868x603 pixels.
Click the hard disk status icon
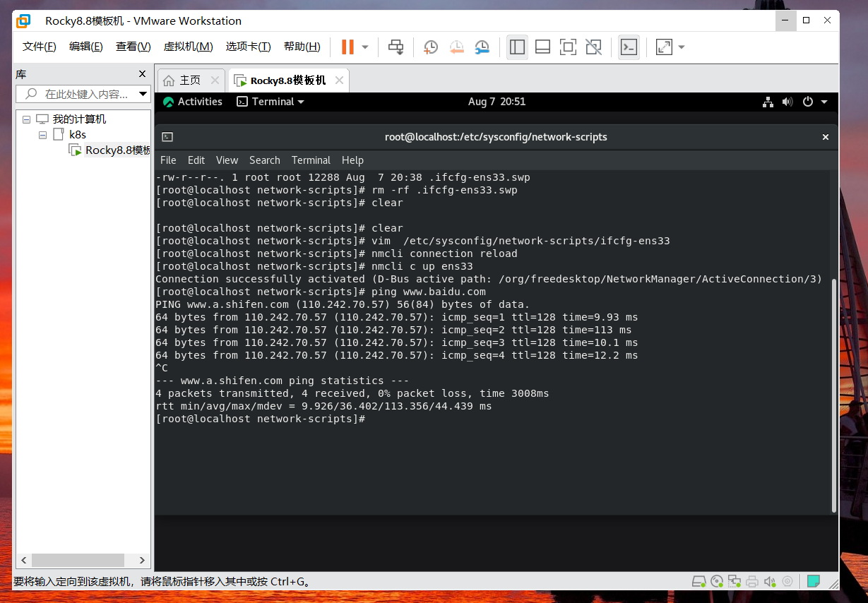click(x=698, y=581)
